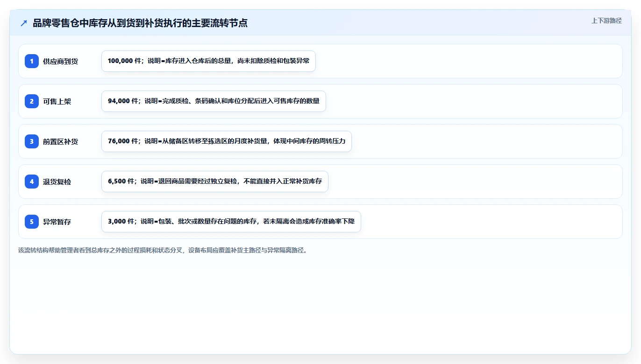The image size is (641, 364).
Task: Select step number 2 badge
Action: point(32,101)
